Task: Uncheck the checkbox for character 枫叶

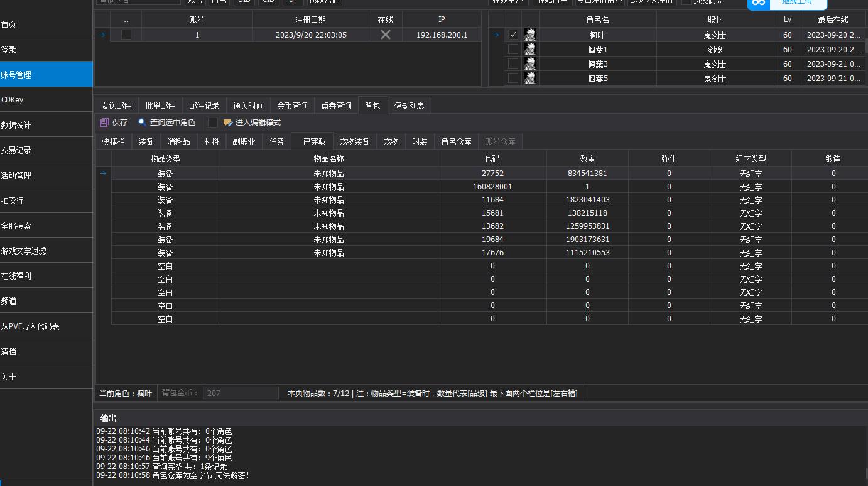Action: (513, 35)
